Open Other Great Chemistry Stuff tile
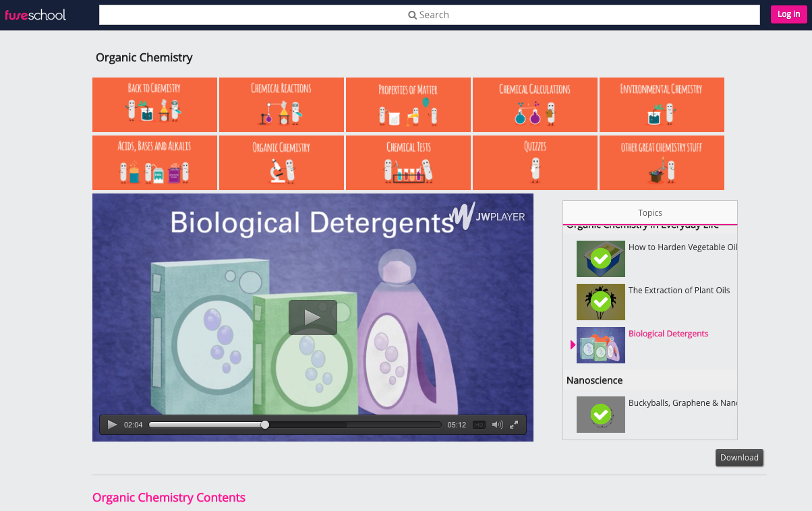This screenshot has width=812, height=511. click(662, 162)
